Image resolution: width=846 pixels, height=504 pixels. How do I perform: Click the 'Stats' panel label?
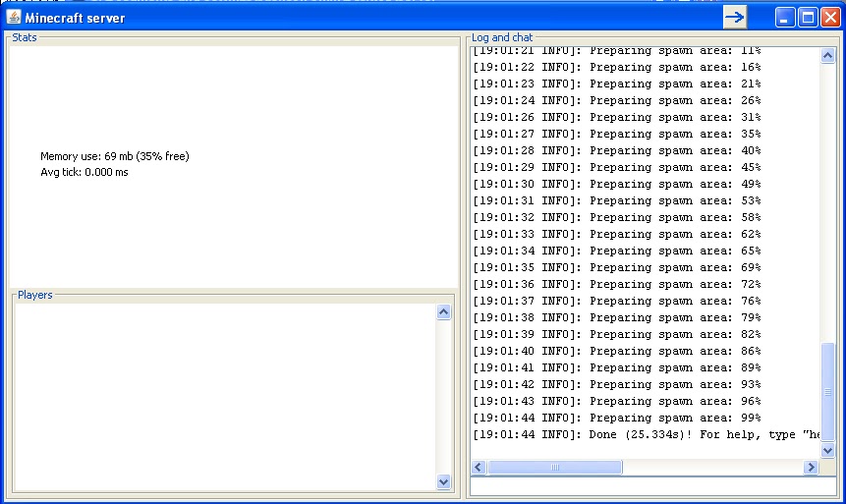click(25, 37)
